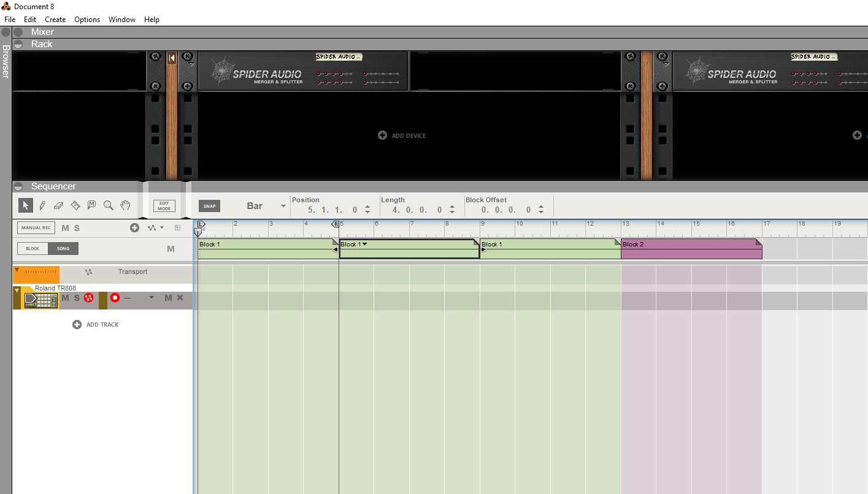This screenshot has width=868, height=494.
Task: Open the Help menu
Action: [x=152, y=20]
